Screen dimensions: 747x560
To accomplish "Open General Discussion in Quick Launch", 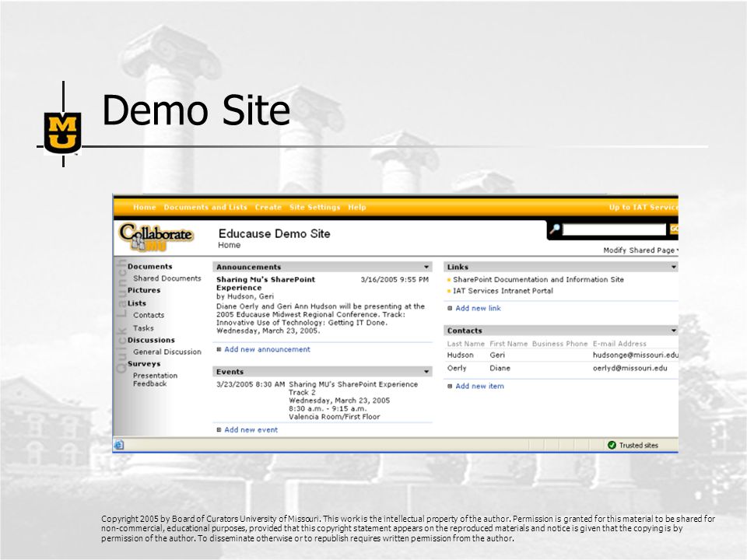I will click(x=167, y=352).
